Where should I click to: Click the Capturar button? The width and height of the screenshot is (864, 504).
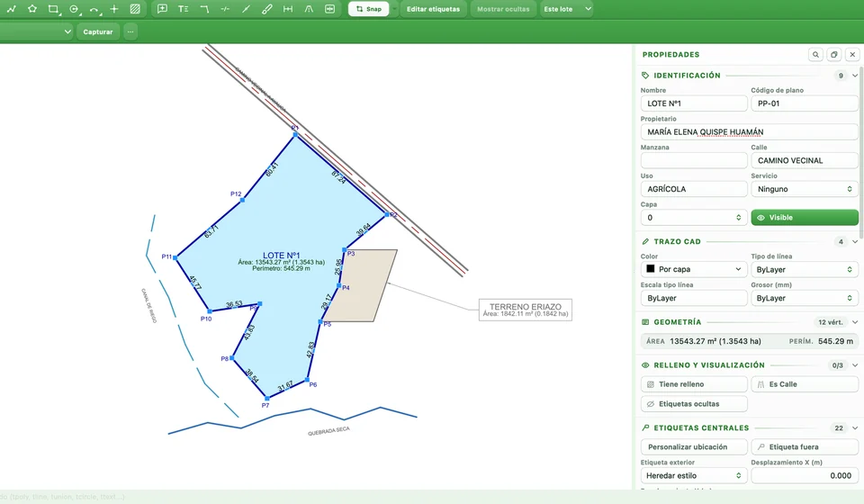[98, 31]
